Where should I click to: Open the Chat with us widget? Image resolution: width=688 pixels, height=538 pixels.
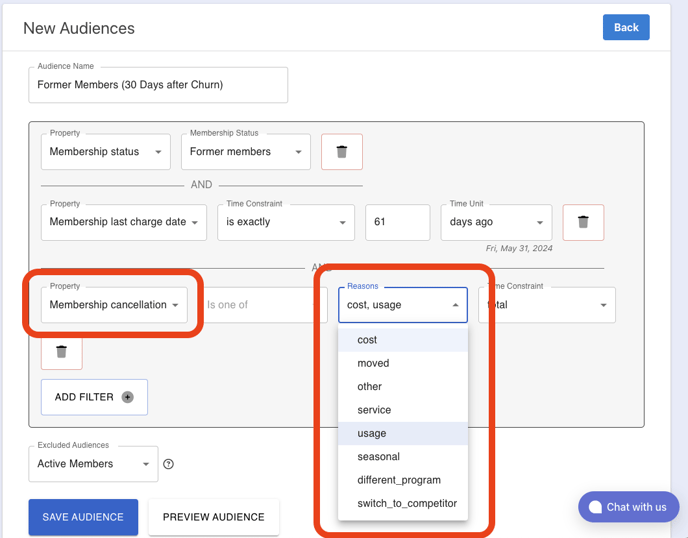click(x=629, y=507)
